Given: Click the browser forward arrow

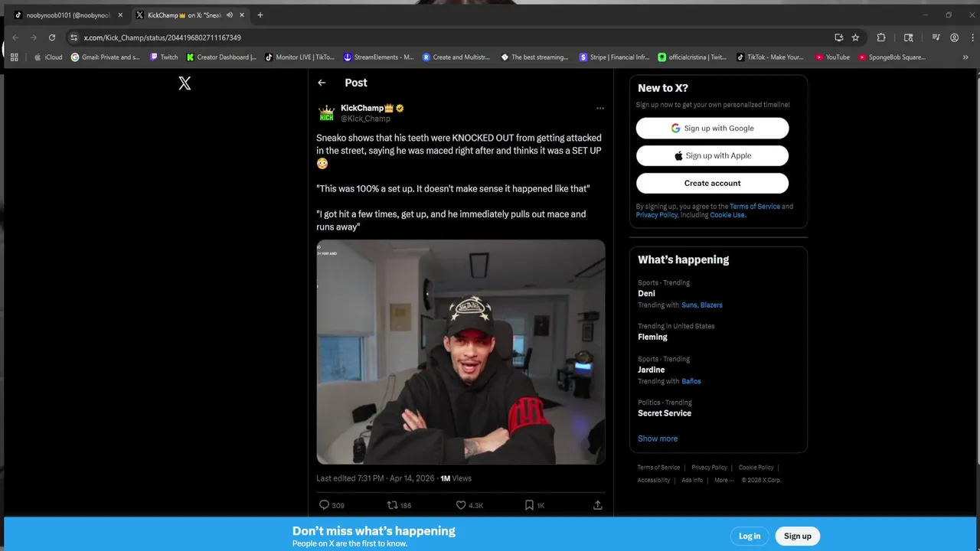Looking at the screenshot, I should click(x=34, y=37).
